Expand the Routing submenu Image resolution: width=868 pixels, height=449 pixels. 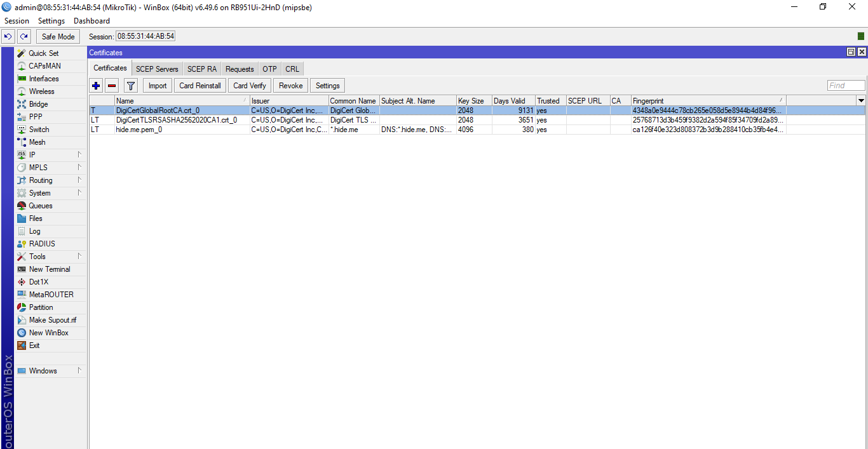pos(50,180)
